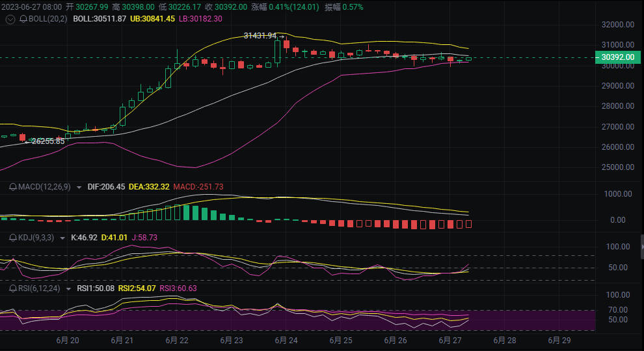
Task: Click the 6月 21 date label
Action: coord(122,341)
